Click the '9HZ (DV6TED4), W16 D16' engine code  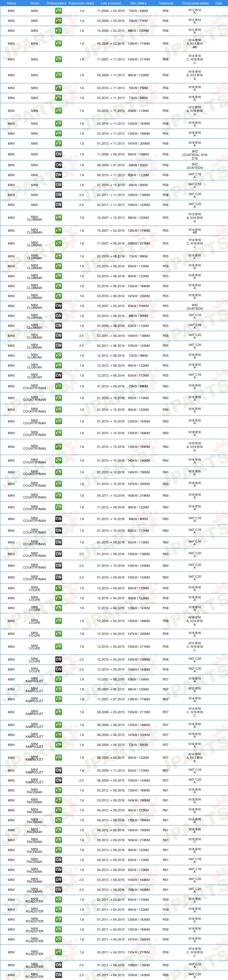[x=194, y=155]
